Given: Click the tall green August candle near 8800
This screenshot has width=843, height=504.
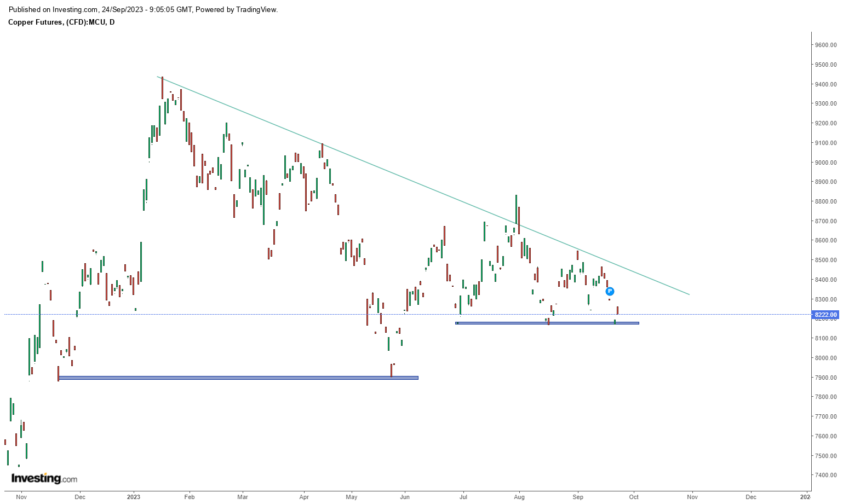Looking at the screenshot, I should pos(516,209).
